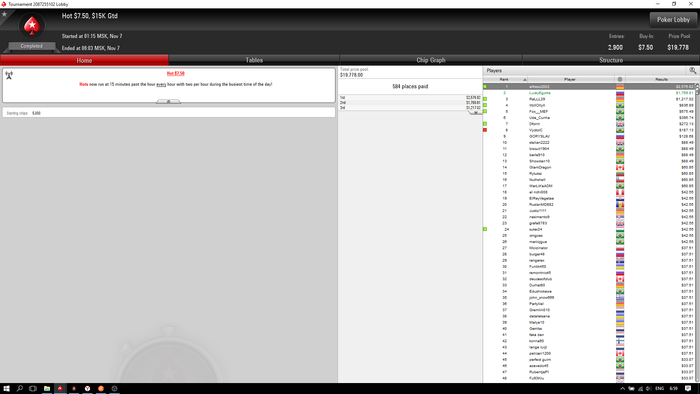Click the 1st place prize row
This screenshot has width=700, height=394.
pyautogui.click(x=410, y=97)
